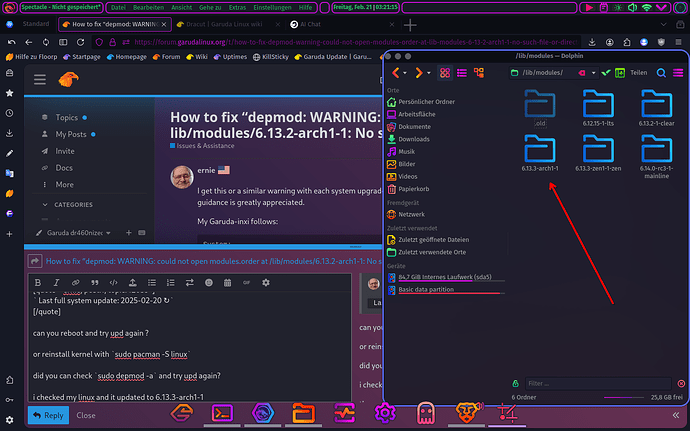
Task: Go back in Dolphin folder history
Action: click(x=395, y=73)
